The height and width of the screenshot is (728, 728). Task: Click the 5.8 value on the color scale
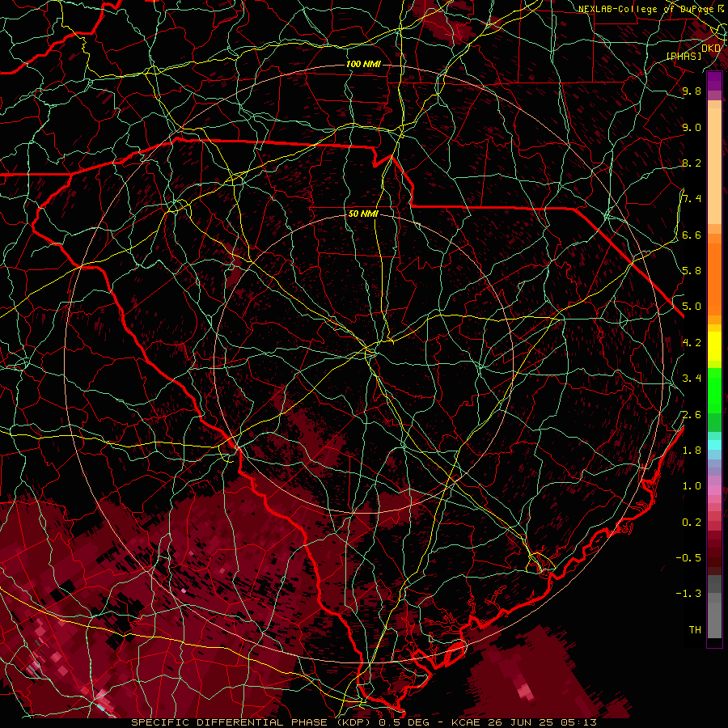coord(692,271)
